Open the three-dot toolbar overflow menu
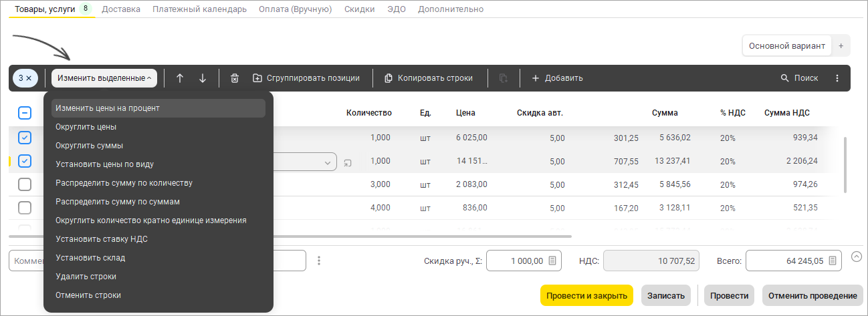The height and width of the screenshot is (316, 868). pos(837,78)
